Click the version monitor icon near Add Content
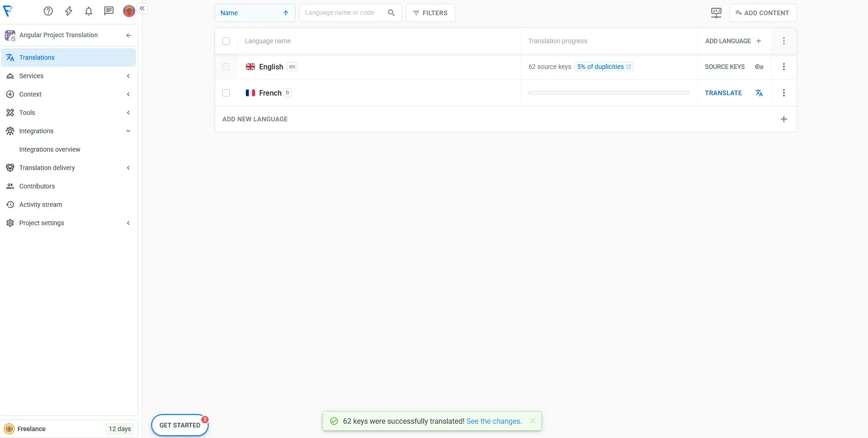The height and width of the screenshot is (438, 868). [716, 13]
